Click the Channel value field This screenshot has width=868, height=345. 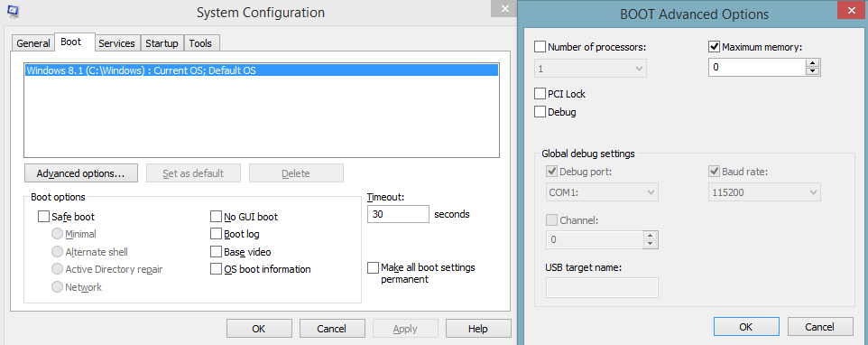coord(596,239)
